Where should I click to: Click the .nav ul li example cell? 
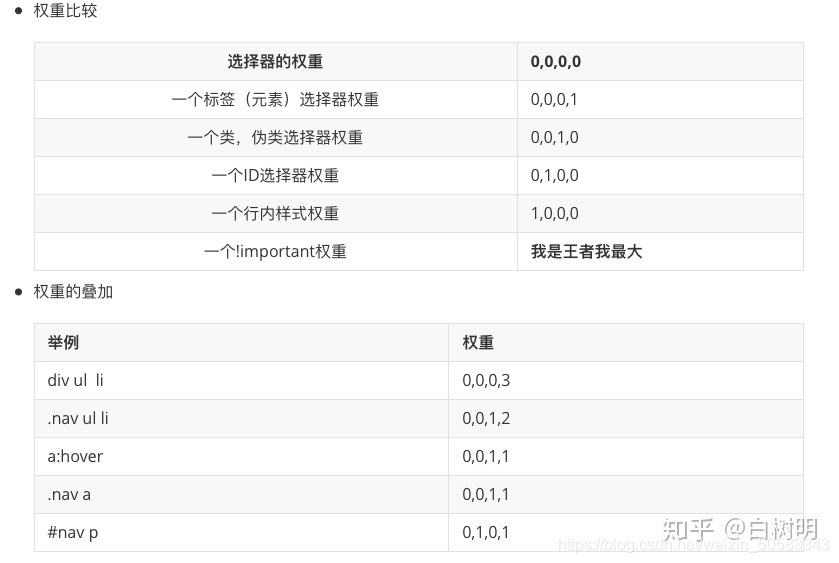coord(241,419)
